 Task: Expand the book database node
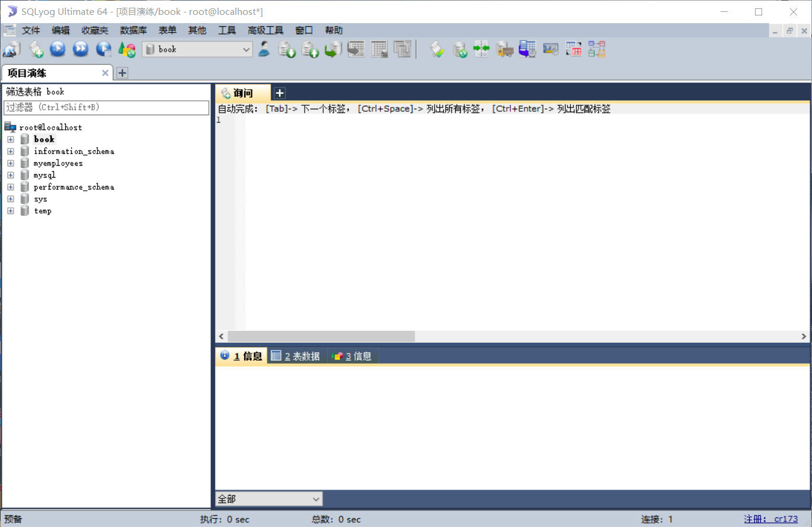[11, 139]
